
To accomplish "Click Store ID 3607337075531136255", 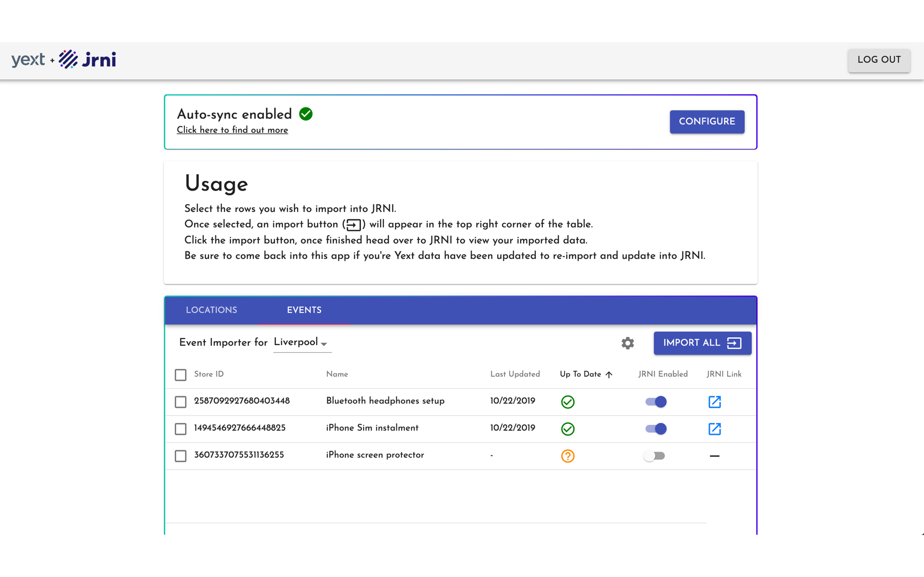I will 239,455.
